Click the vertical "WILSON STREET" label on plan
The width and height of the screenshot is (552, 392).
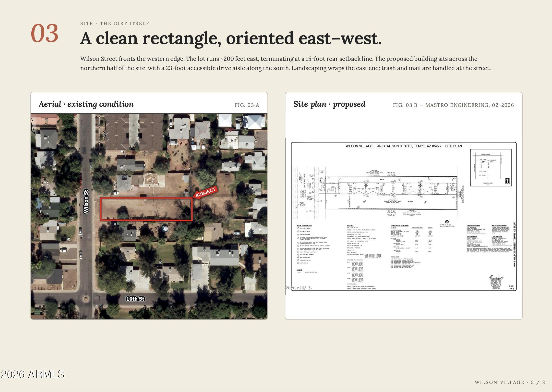[305, 180]
